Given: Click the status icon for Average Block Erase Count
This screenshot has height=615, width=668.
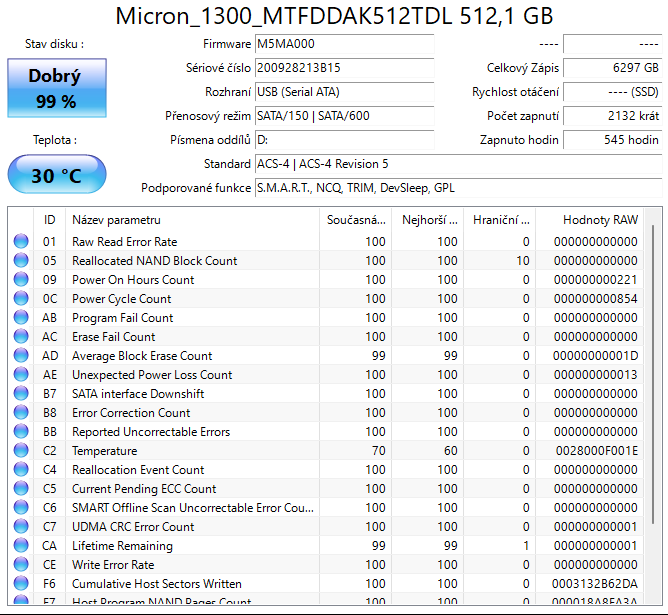Looking at the screenshot, I should [21, 356].
